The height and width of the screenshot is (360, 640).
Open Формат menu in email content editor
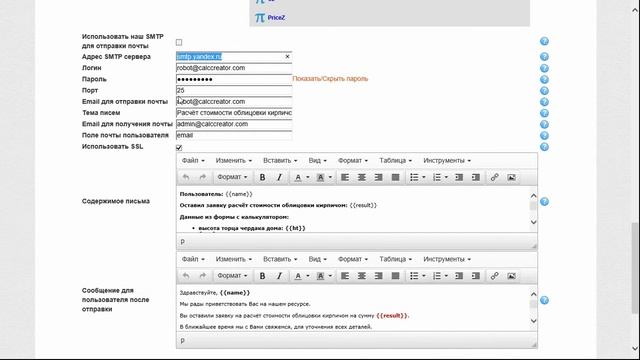point(353,160)
